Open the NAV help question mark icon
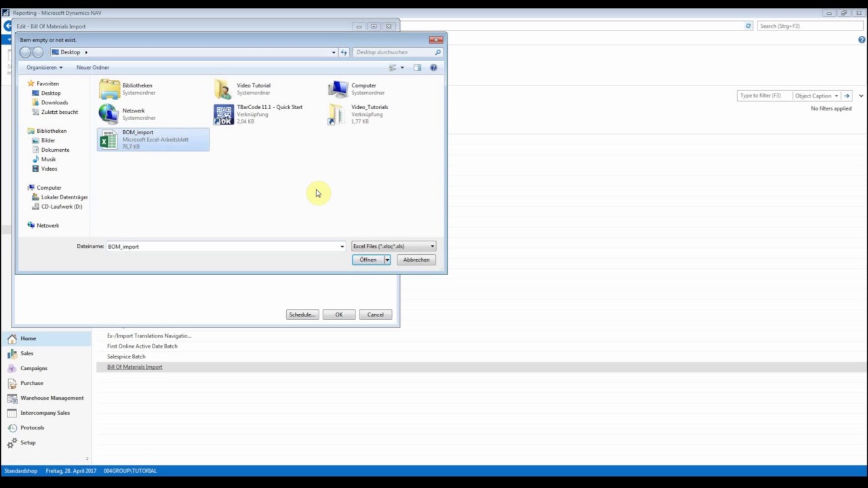The image size is (868, 488). point(861,40)
